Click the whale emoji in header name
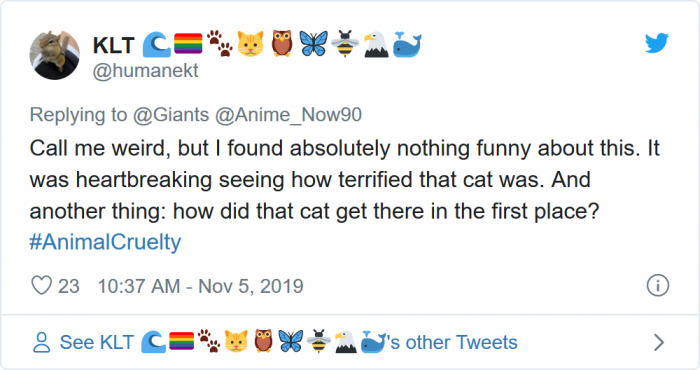 tap(407, 44)
